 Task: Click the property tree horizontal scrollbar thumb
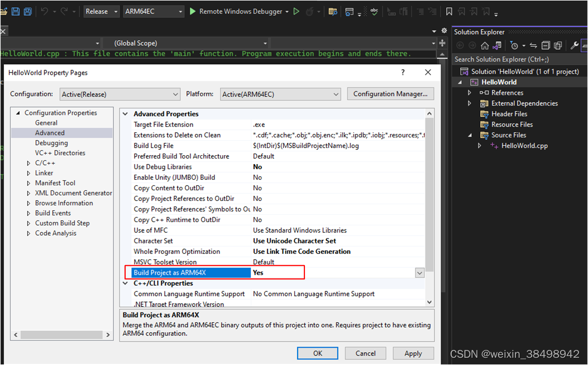[x=61, y=335]
